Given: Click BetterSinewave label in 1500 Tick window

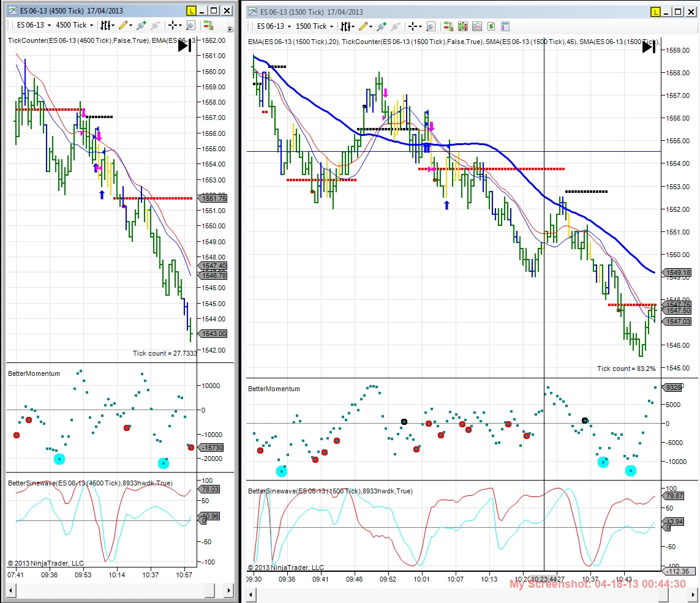Looking at the screenshot, I should 330,491.
